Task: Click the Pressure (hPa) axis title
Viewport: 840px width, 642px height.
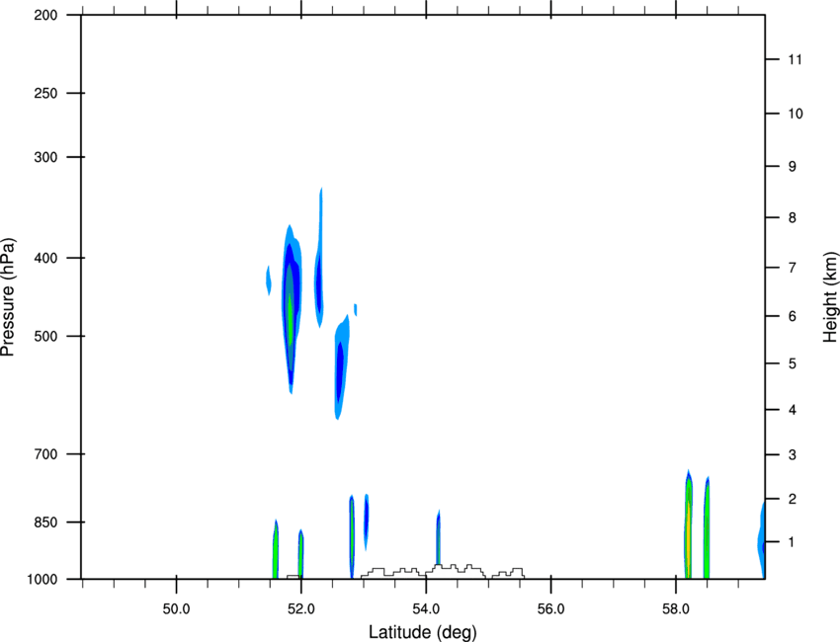Action: coord(8,297)
